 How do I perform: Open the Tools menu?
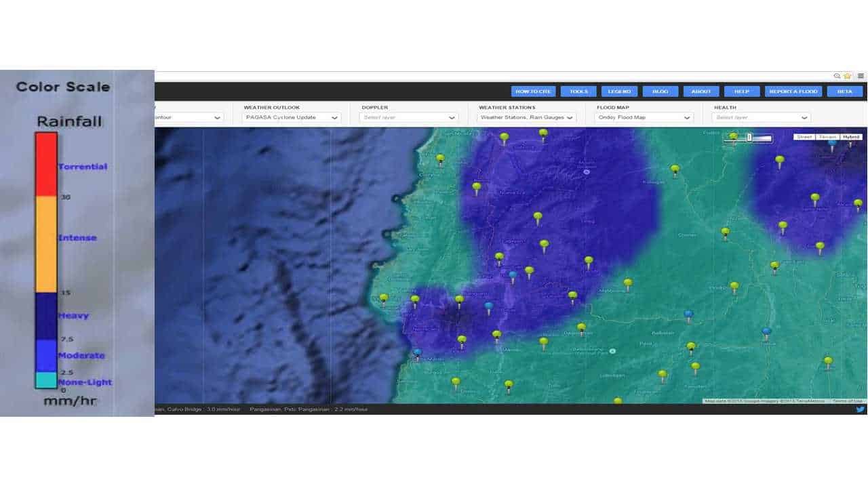tap(578, 91)
